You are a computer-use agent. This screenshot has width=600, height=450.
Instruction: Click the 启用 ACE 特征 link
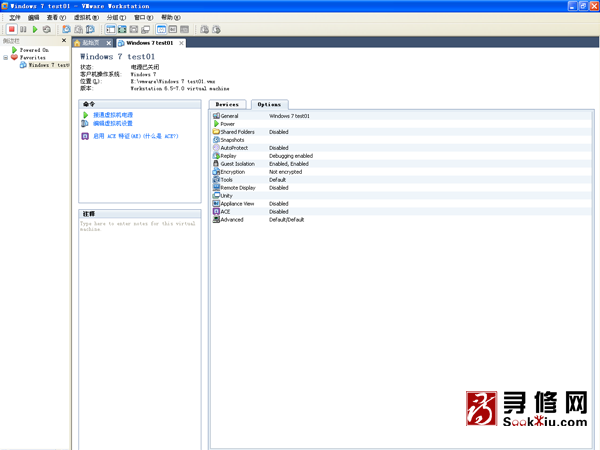117,136
